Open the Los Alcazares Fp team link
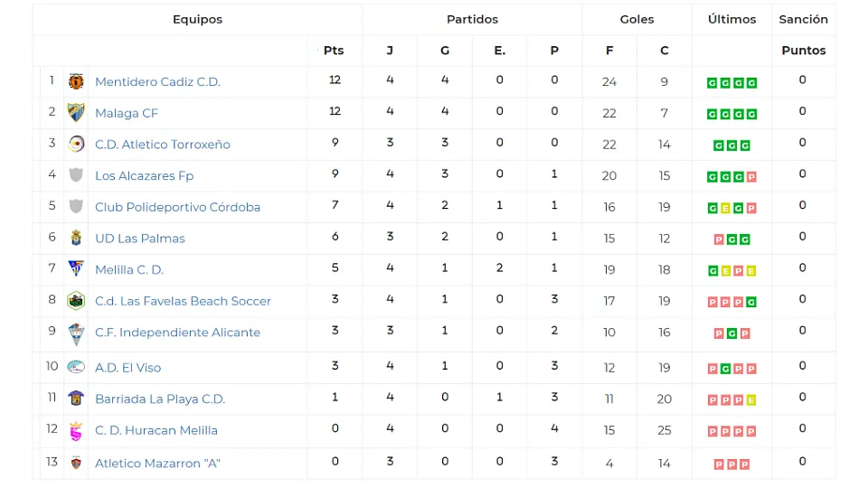The width and height of the screenshot is (868, 488). [145, 176]
